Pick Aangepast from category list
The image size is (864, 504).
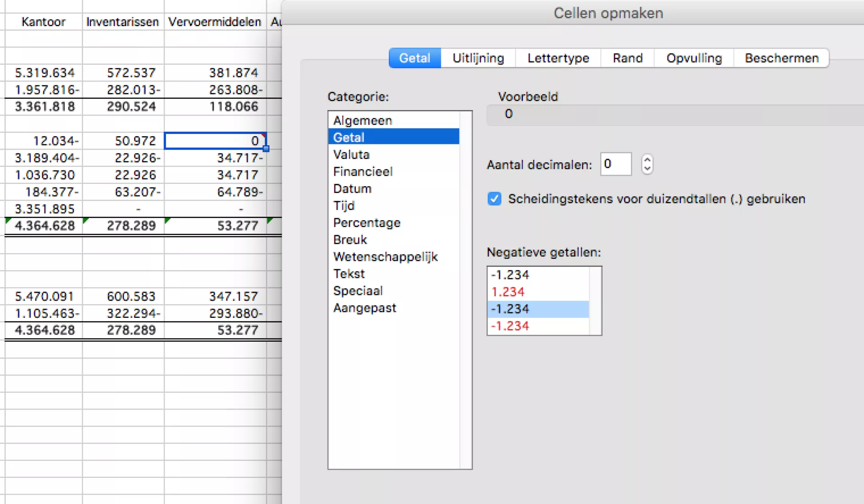click(364, 308)
